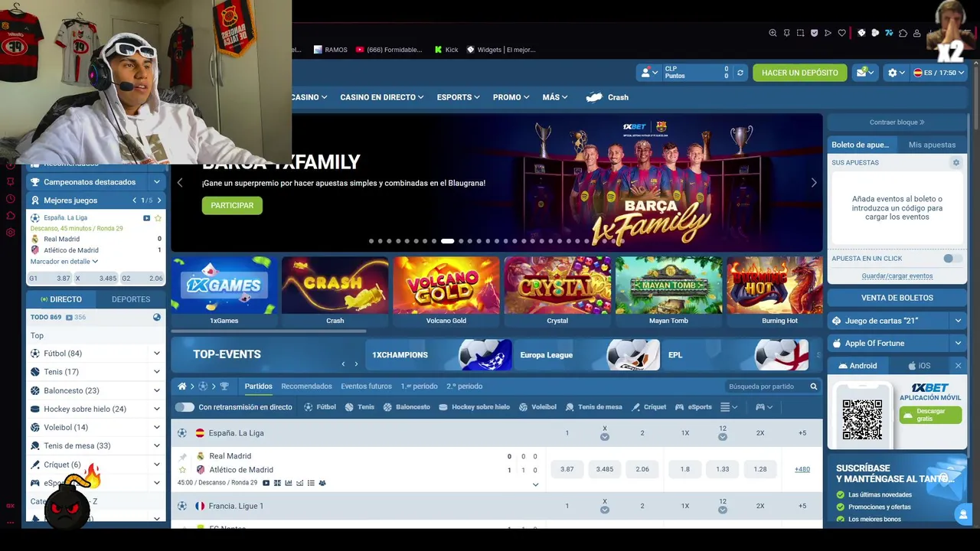Switch to the Recomendados tab
The width and height of the screenshot is (980, 551).
[x=306, y=386]
